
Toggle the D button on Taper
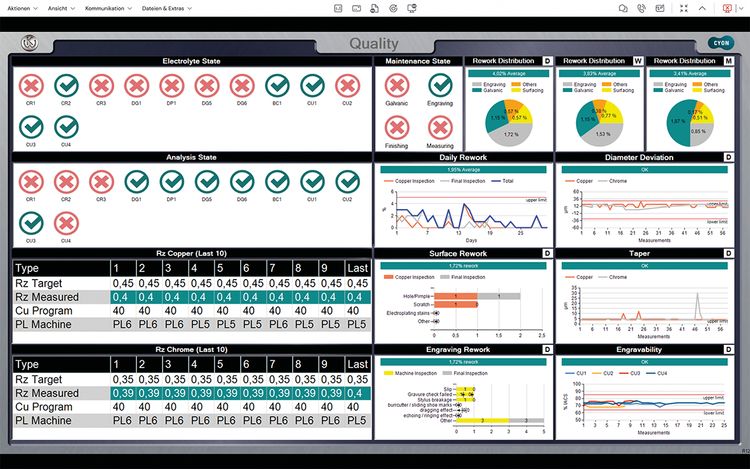tap(728, 253)
